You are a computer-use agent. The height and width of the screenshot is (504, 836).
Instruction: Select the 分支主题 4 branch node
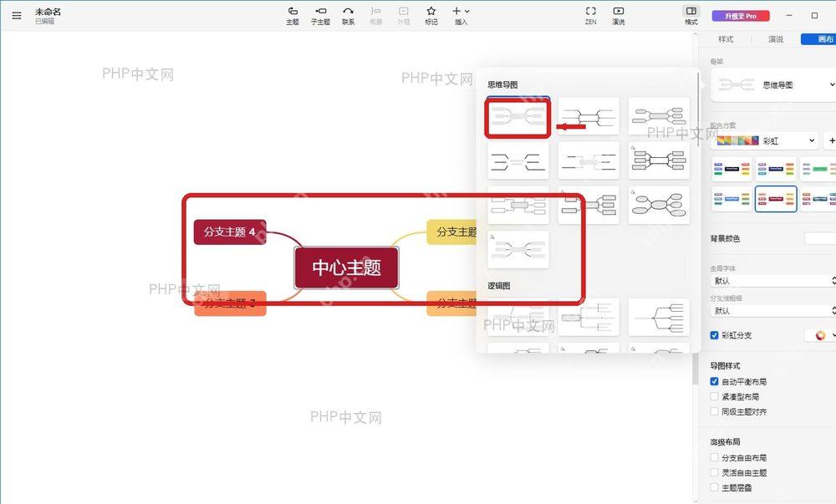pos(230,232)
